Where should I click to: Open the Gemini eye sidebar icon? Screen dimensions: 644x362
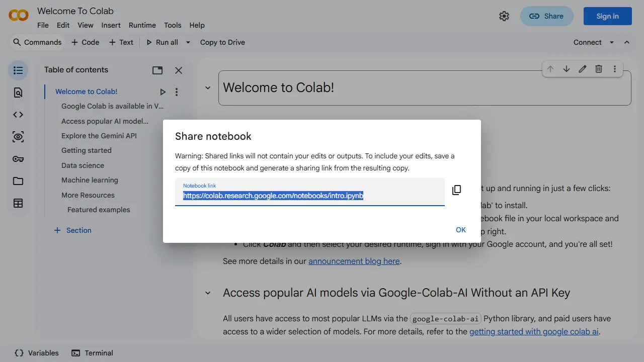[x=18, y=137]
